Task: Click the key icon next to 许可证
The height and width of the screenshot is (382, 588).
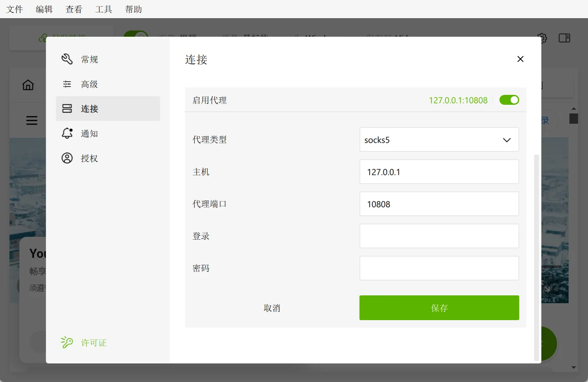Action: click(67, 342)
